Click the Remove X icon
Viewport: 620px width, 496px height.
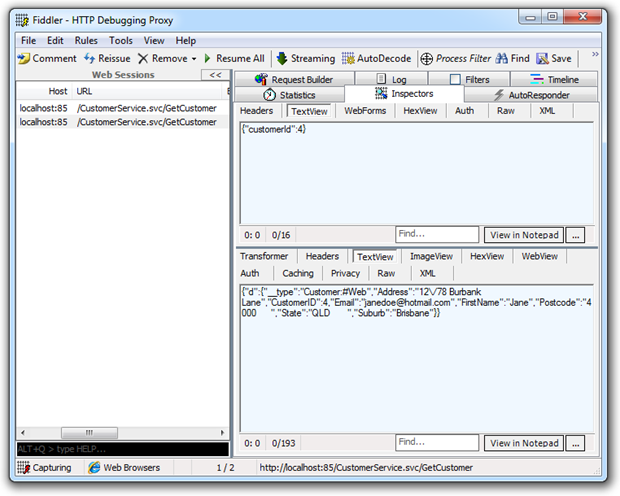click(x=143, y=59)
